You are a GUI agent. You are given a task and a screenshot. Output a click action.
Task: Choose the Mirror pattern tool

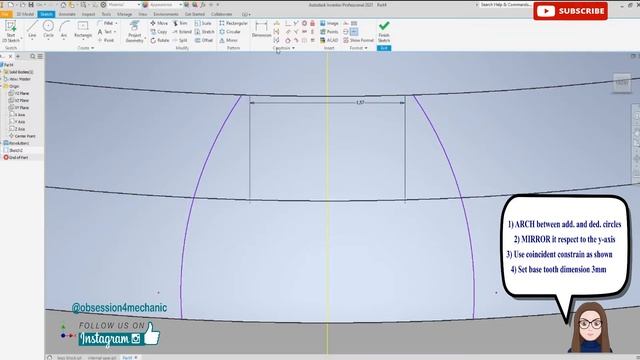(x=229, y=40)
